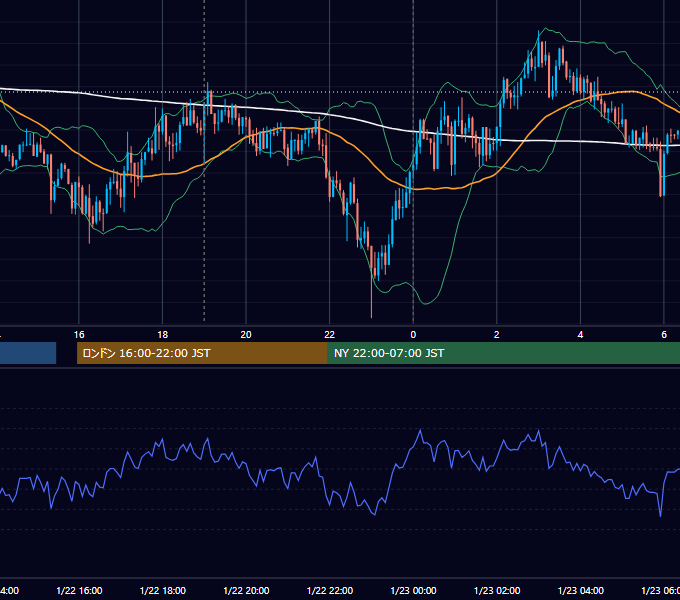This screenshot has height=600, width=680.
Task: Click the 1/23 00:00 date label
Action: click(413, 591)
